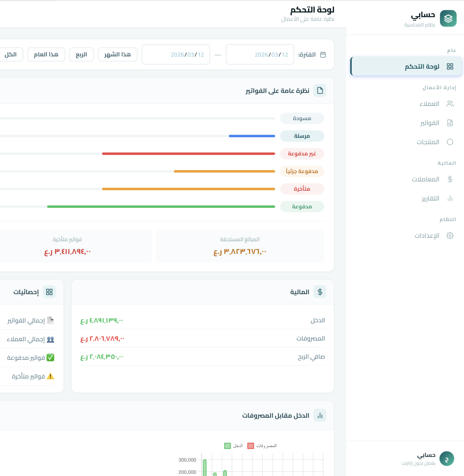Click the user avatar in sidebar footer
Viewport: 464px width, 476px height.
[446, 459]
